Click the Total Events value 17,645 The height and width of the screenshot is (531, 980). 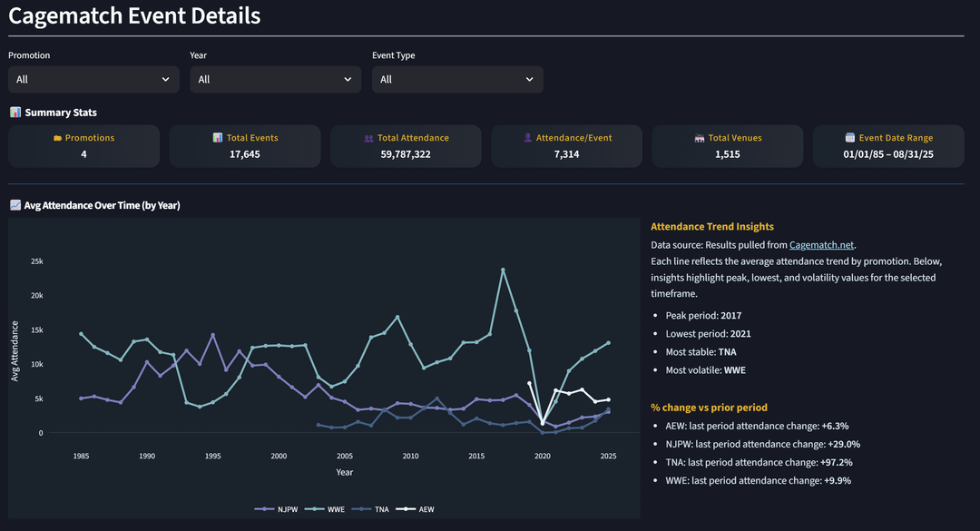click(x=244, y=154)
